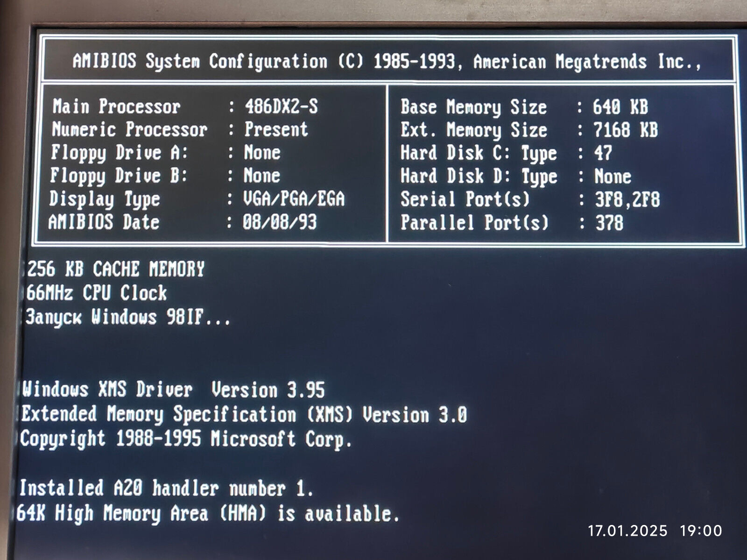The width and height of the screenshot is (747, 560).
Task: Select the '3F8,2F8' serial port value
Action: (x=627, y=200)
